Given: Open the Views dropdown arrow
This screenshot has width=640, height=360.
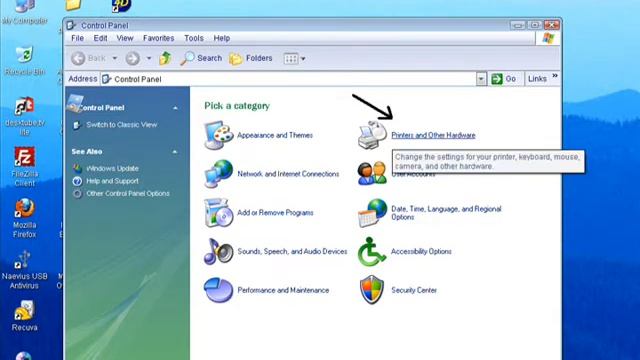Looking at the screenshot, I should tap(303, 59).
